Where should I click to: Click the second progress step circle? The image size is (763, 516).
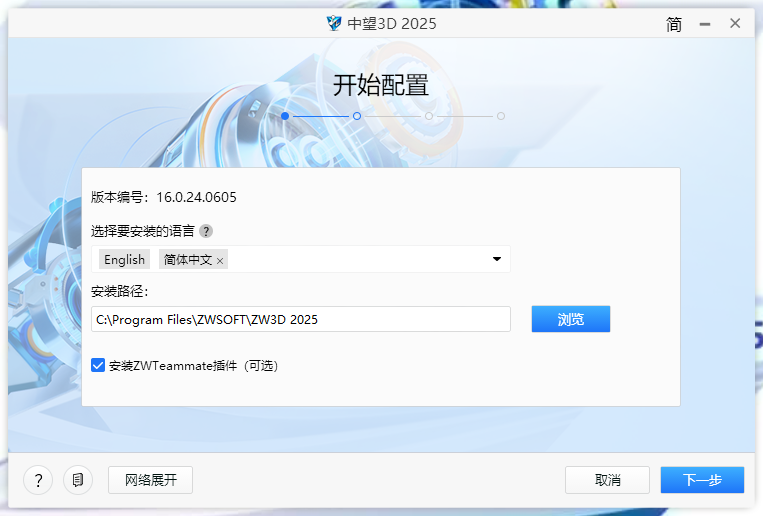pos(357,116)
